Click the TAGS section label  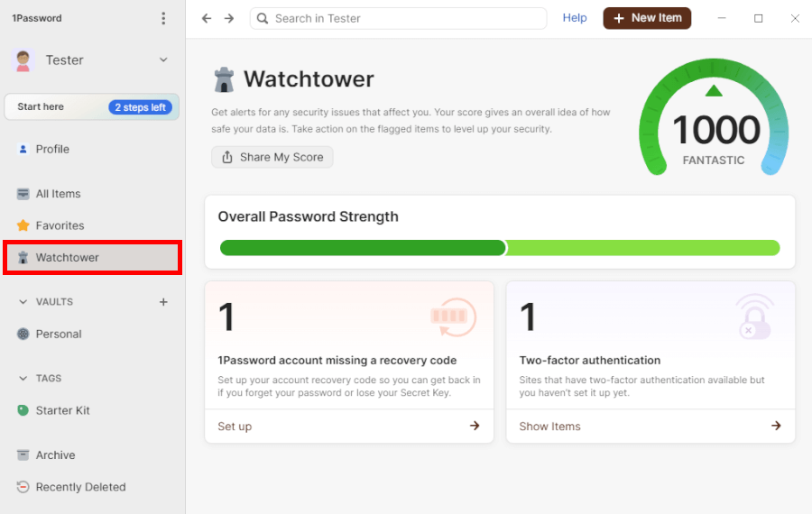tap(49, 379)
